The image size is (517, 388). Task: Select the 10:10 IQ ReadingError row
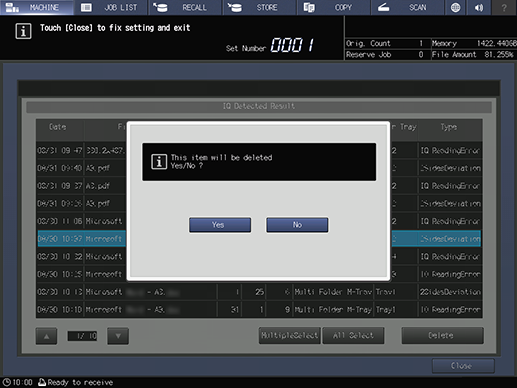click(x=259, y=310)
